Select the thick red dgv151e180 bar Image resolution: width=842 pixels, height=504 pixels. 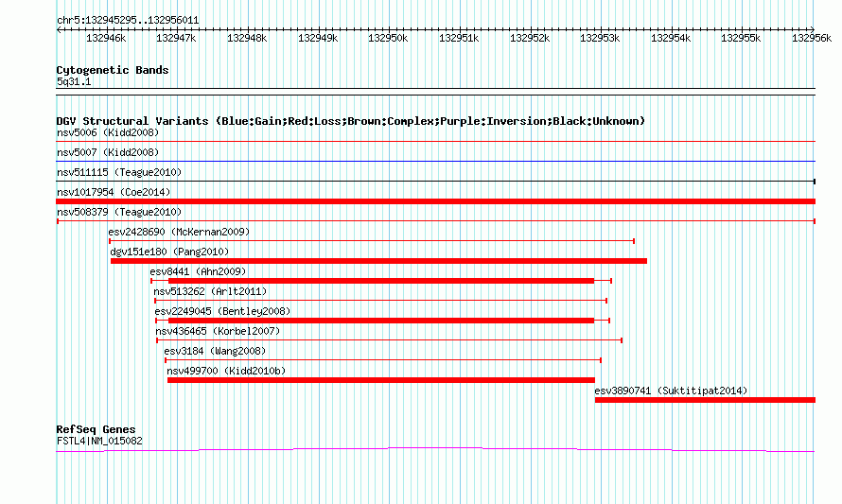pos(378,261)
